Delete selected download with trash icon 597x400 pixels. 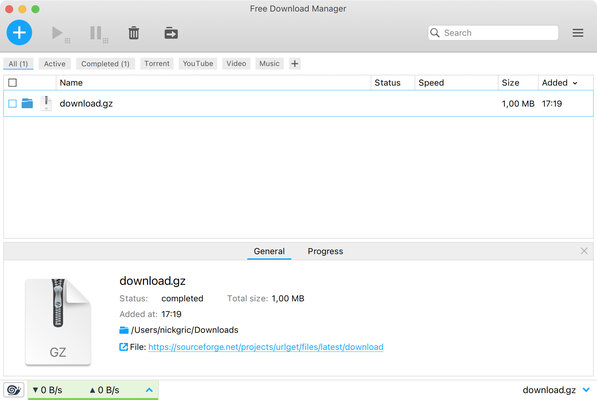(134, 33)
